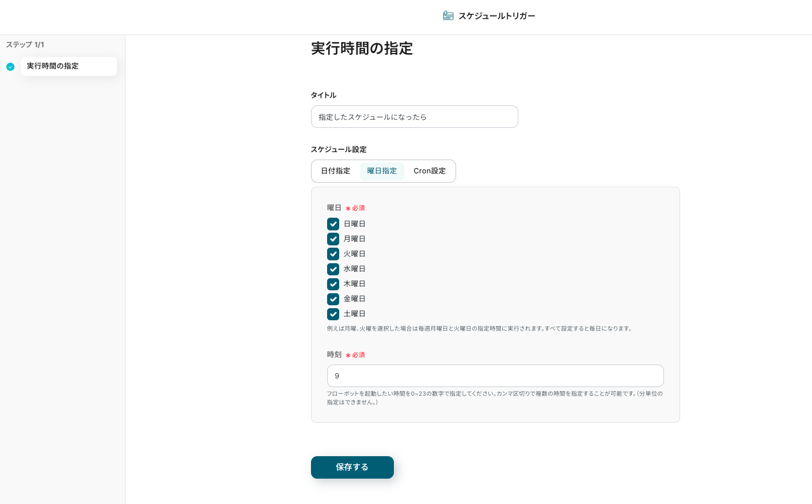Click the 時刻 input field showing 9
Screen dimensions: 812x504
tap(495, 376)
